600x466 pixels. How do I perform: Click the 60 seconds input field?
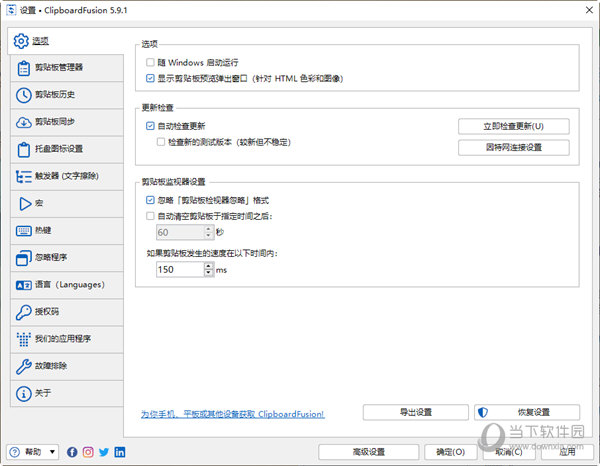tap(180, 232)
